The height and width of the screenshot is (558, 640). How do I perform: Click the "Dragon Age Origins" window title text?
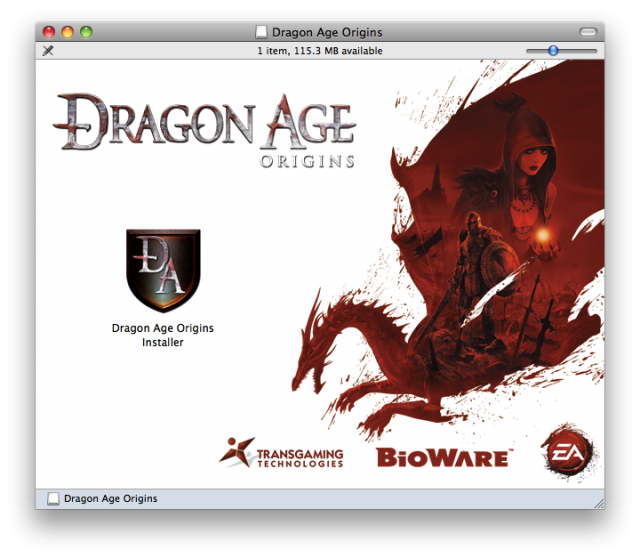click(x=327, y=32)
